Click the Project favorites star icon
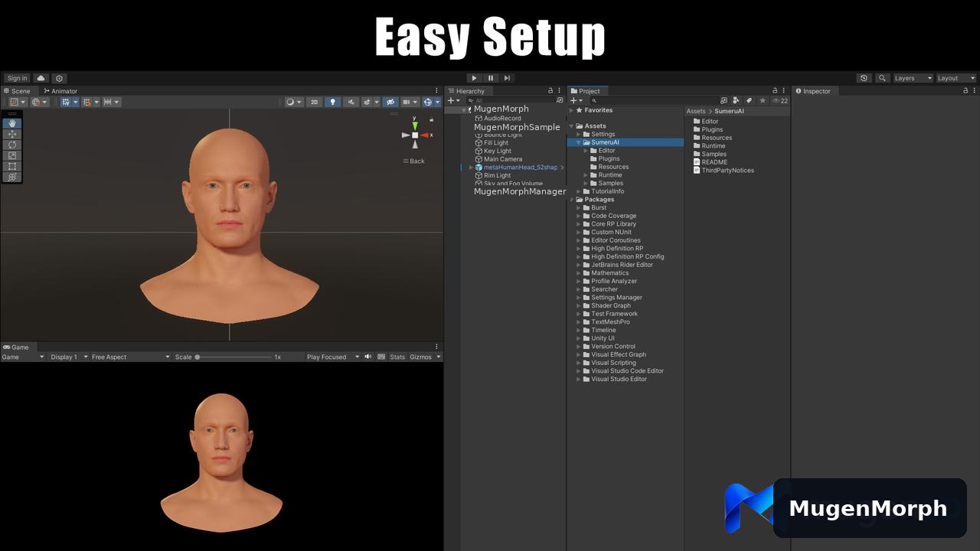The image size is (980, 551). tap(763, 100)
